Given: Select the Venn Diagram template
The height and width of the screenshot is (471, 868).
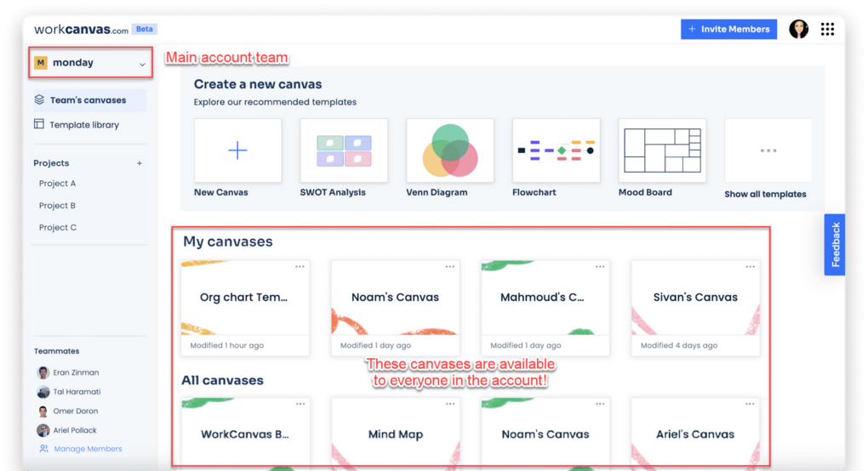Looking at the screenshot, I should [450, 150].
